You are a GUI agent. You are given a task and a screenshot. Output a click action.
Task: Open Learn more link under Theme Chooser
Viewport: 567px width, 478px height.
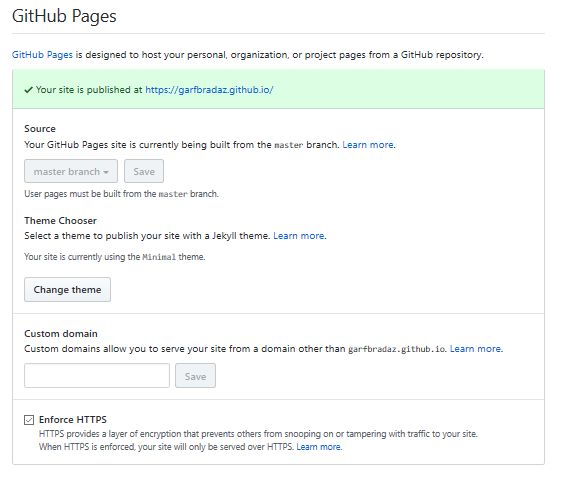(x=299, y=236)
